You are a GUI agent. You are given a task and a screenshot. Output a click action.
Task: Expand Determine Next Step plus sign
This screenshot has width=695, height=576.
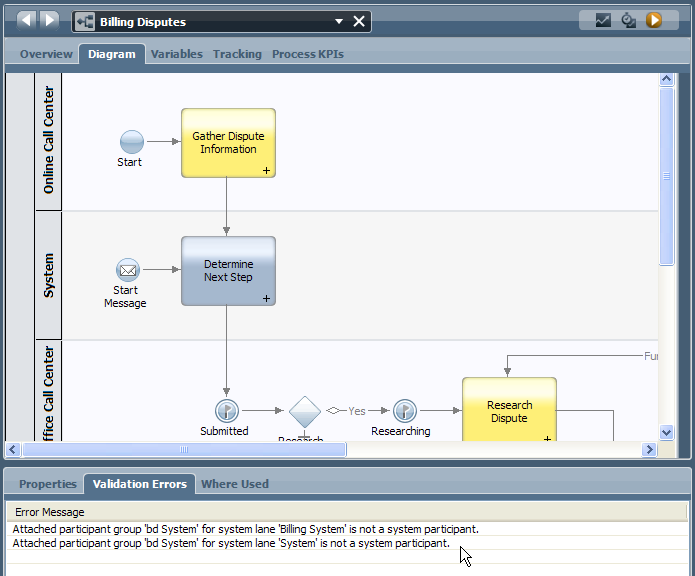tap(266, 299)
